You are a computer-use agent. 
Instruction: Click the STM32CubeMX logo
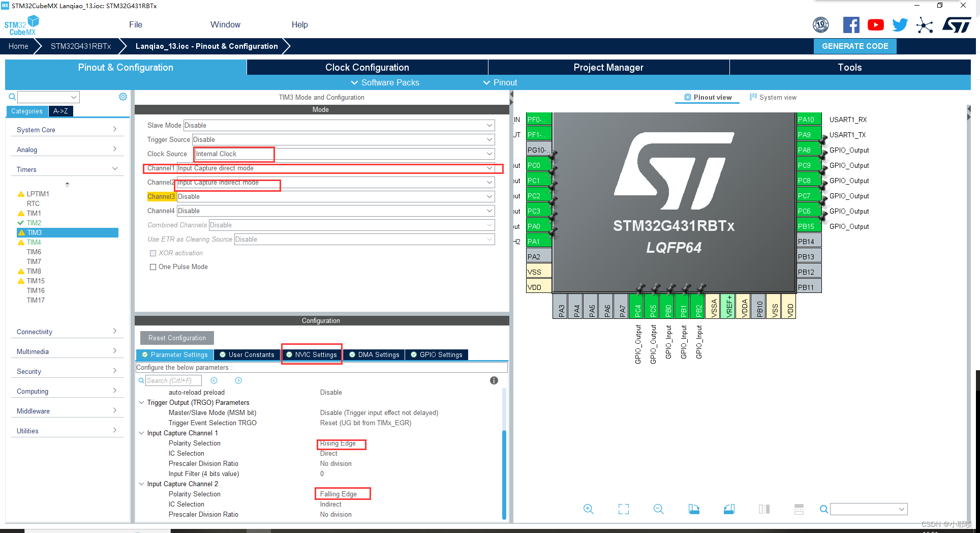coord(22,25)
